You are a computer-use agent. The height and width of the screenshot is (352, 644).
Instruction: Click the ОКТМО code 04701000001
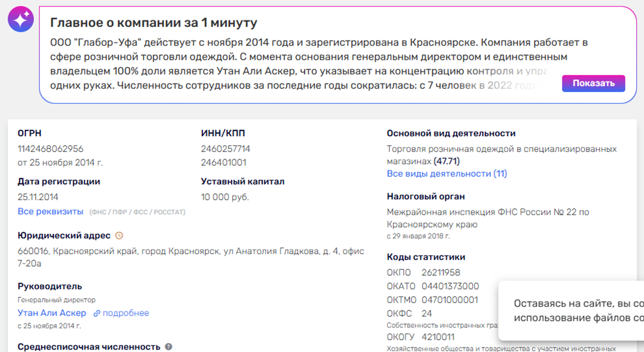[x=450, y=300]
